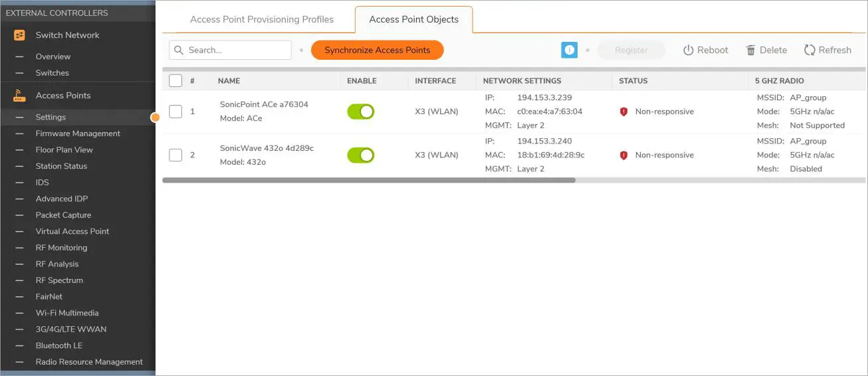This screenshot has width=868, height=376.
Task: Click the orange dot beside Settings
Action: pos(155,118)
